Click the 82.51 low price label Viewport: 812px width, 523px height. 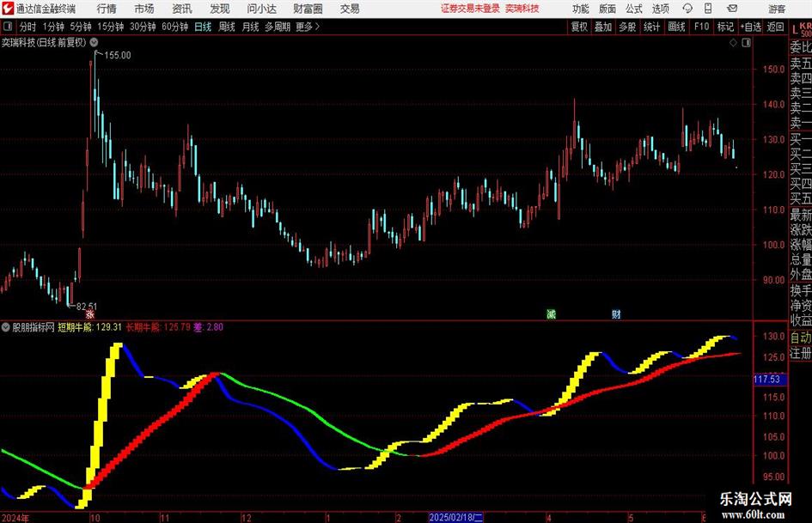pos(87,307)
